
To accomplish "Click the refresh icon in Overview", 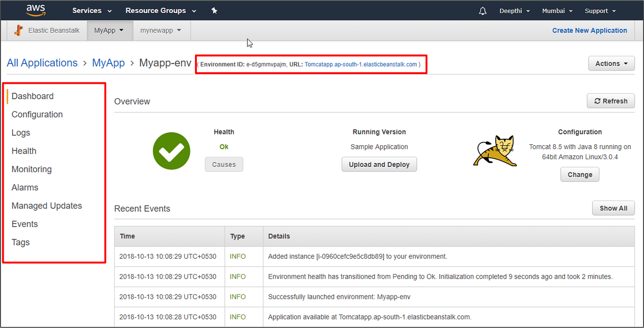I will pyautogui.click(x=610, y=101).
